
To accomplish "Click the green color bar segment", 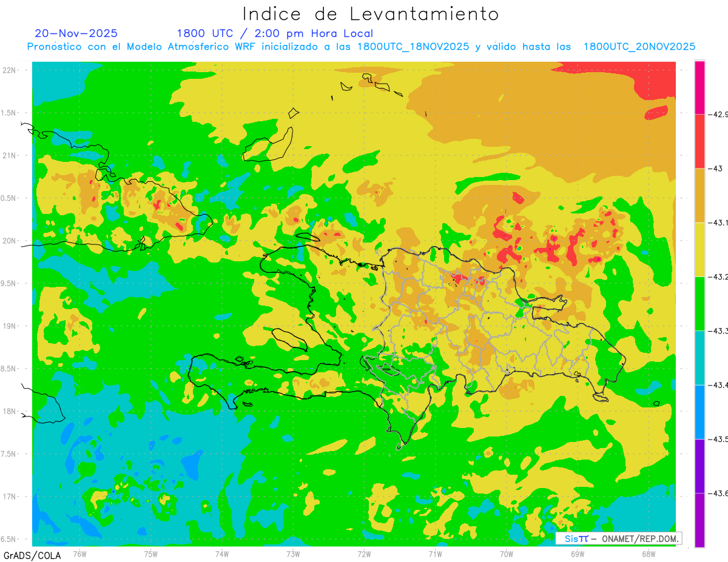I will click(699, 304).
